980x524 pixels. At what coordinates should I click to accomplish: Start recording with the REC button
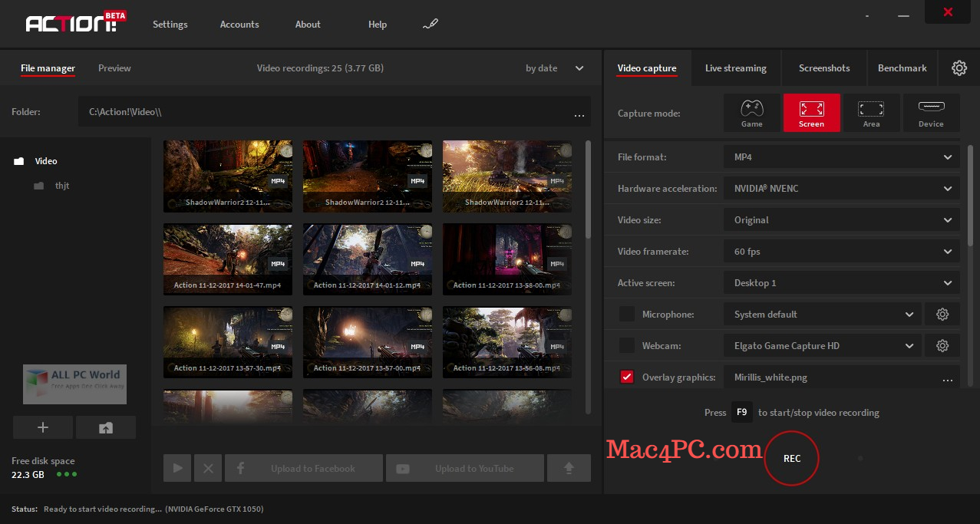pos(792,458)
